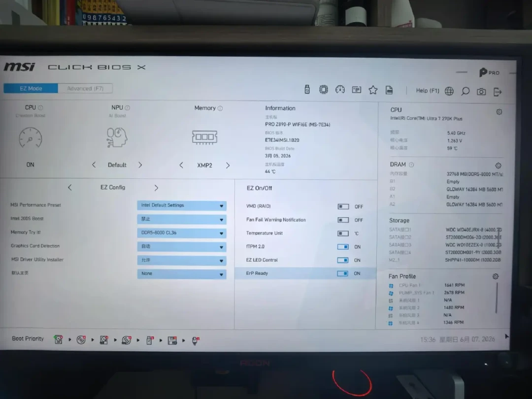Select next NPU AI Boost option
The width and height of the screenshot is (532, 399).
[140, 165]
